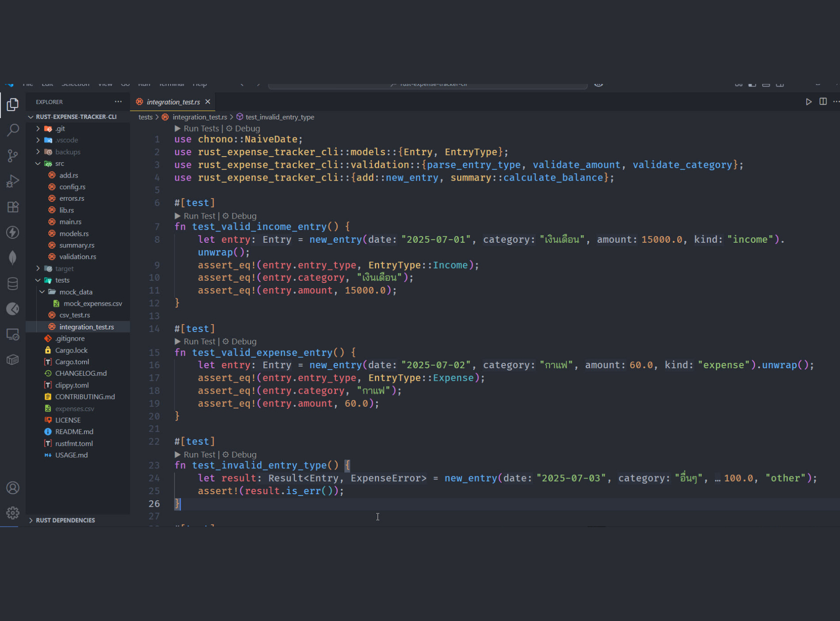
Task: Run Test for test_valid_income_entry
Action: pyautogui.click(x=195, y=216)
